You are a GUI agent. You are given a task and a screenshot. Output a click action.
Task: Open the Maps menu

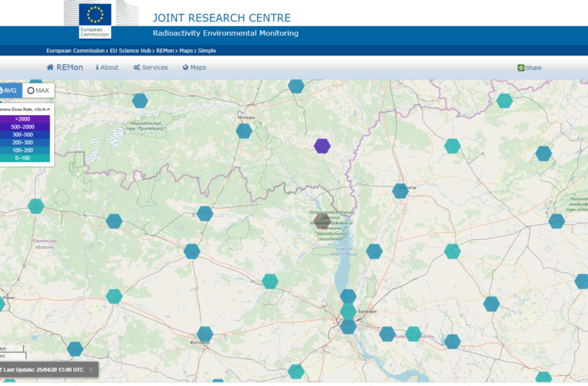tap(194, 68)
